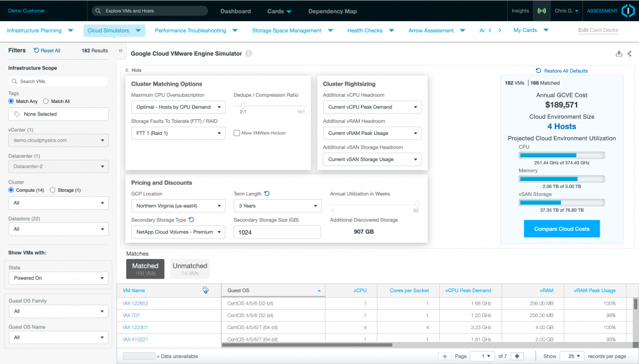Open the live signal broadcast icon
Viewport: 639px width, 364px height.
pyautogui.click(x=542, y=11)
